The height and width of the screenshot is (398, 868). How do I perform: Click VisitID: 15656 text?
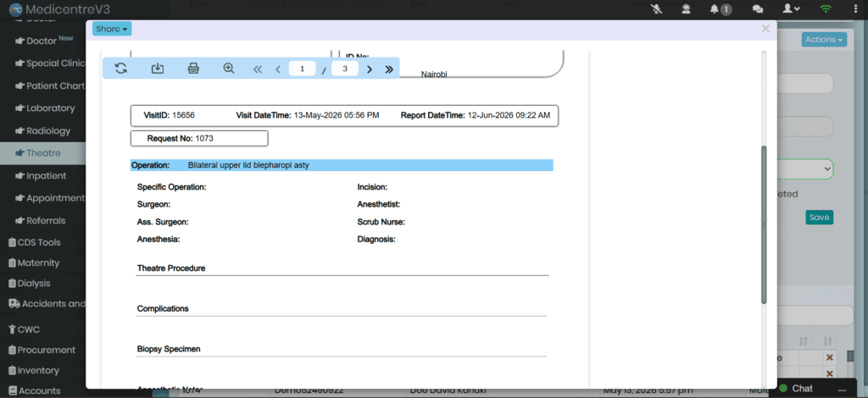click(169, 115)
